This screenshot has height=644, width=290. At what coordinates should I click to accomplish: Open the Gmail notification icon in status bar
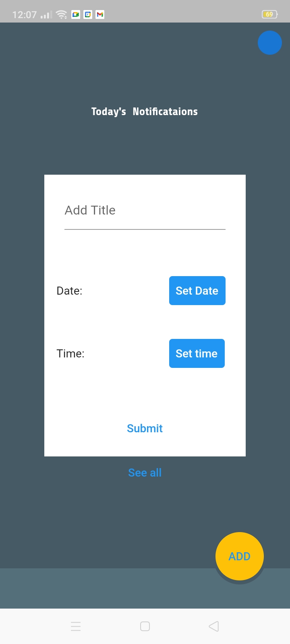pos(100,14)
